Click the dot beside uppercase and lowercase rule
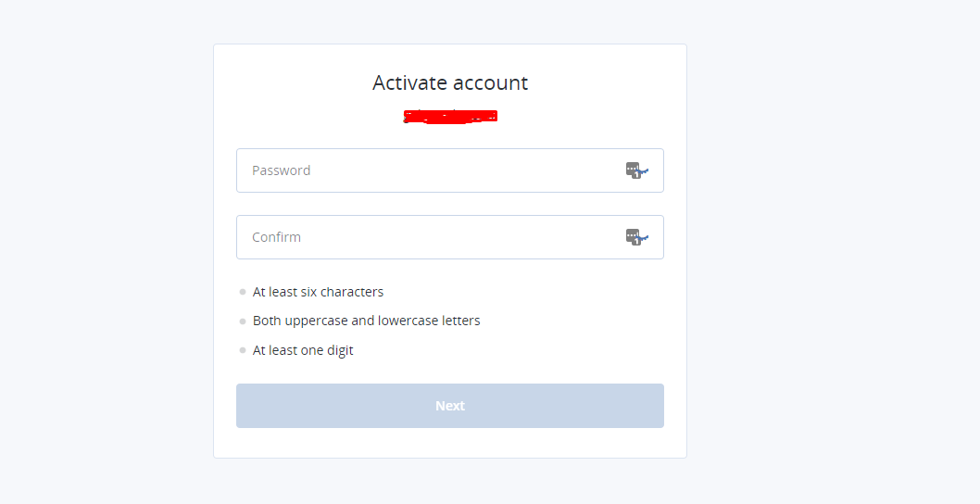 point(243,321)
